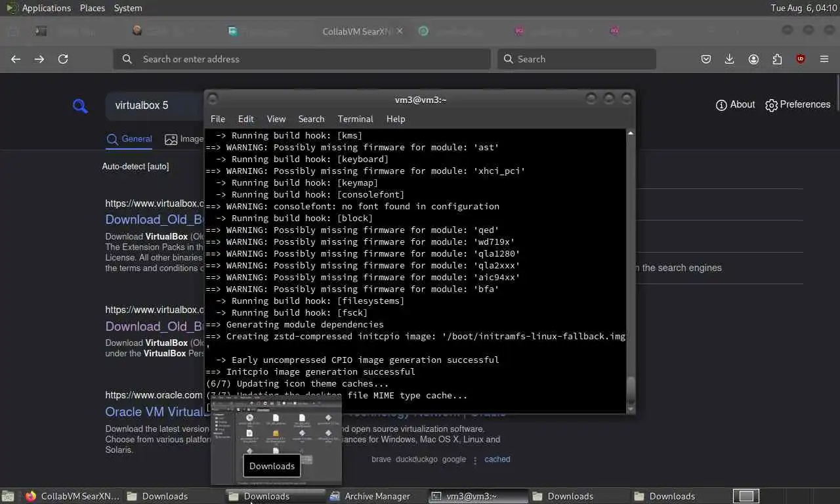The width and height of the screenshot is (840, 504).
Task: Open the Pocket save icon in Firefox toolbar
Action: click(x=706, y=59)
